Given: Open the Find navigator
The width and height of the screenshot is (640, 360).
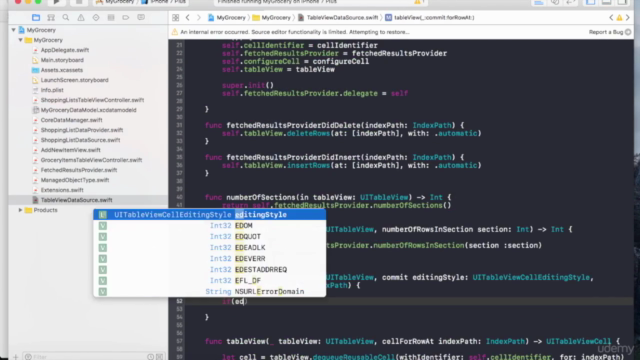Looking at the screenshot, I should pos(66,18).
